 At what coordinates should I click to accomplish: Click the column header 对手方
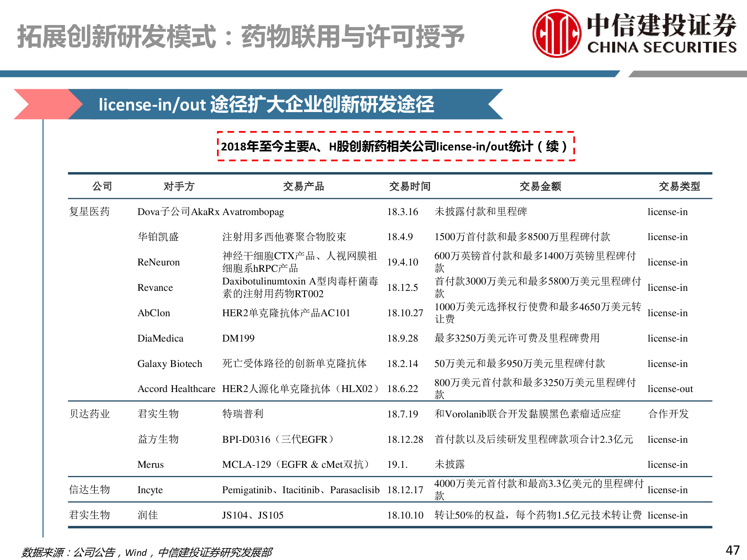(x=179, y=186)
